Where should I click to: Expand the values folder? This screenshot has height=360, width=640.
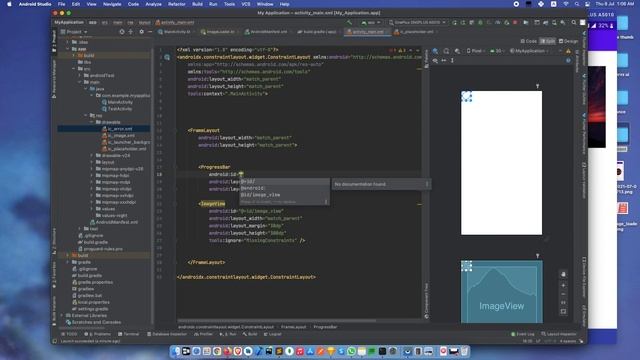[x=91, y=209]
